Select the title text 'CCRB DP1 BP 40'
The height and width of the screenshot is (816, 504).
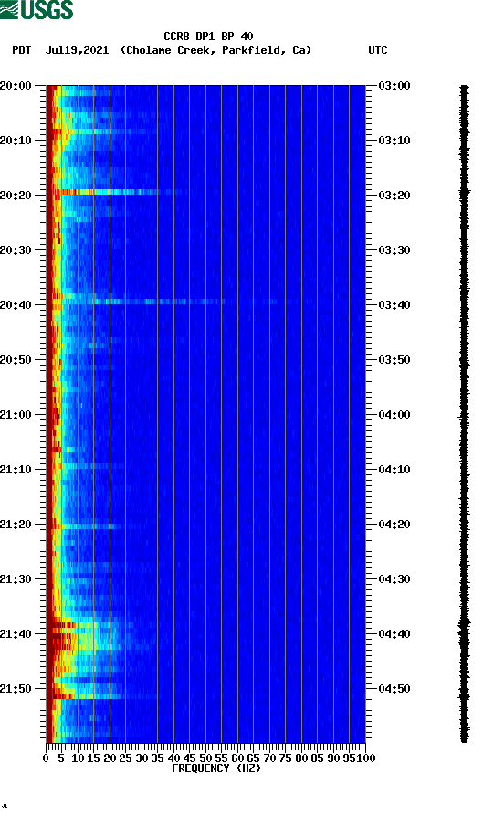[208, 37]
